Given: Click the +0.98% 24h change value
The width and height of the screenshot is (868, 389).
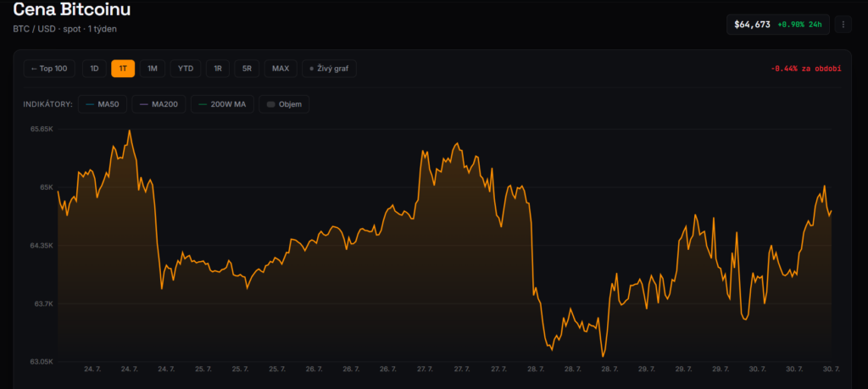Looking at the screenshot, I should (799, 25).
